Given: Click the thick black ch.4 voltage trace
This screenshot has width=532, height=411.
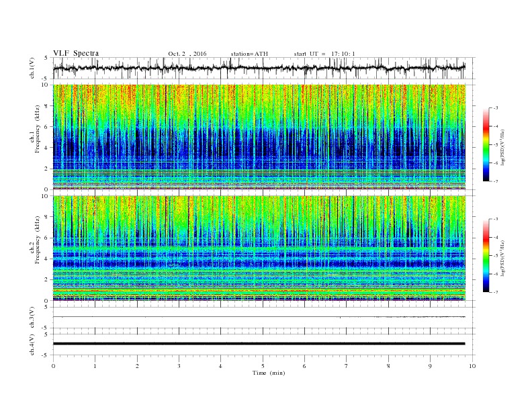Looking at the screenshot, I should pyautogui.click(x=259, y=344).
